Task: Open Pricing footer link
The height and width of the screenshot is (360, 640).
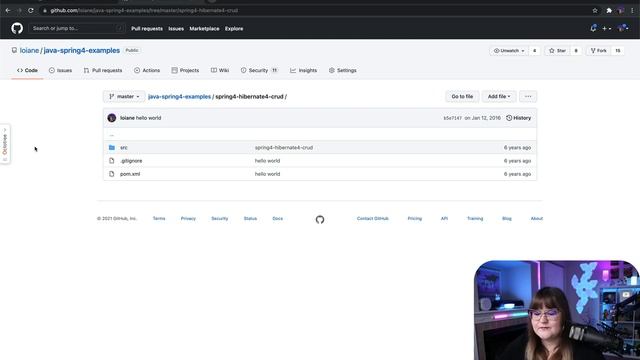Action: [415, 218]
